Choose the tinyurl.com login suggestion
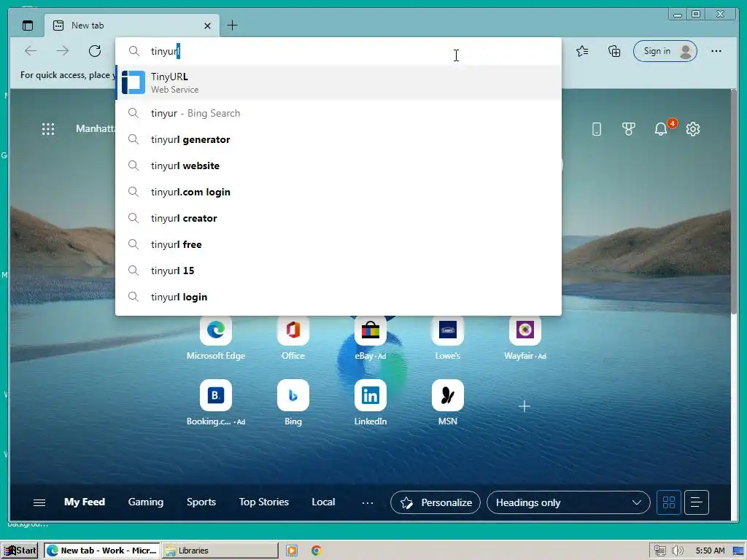The image size is (747, 560). click(x=338, y=192)
